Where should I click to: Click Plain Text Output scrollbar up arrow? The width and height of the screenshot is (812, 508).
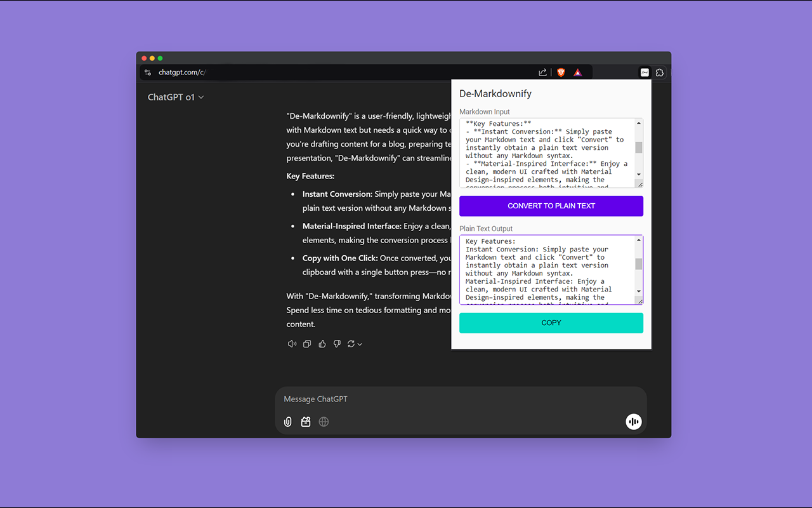coord(639,240)
